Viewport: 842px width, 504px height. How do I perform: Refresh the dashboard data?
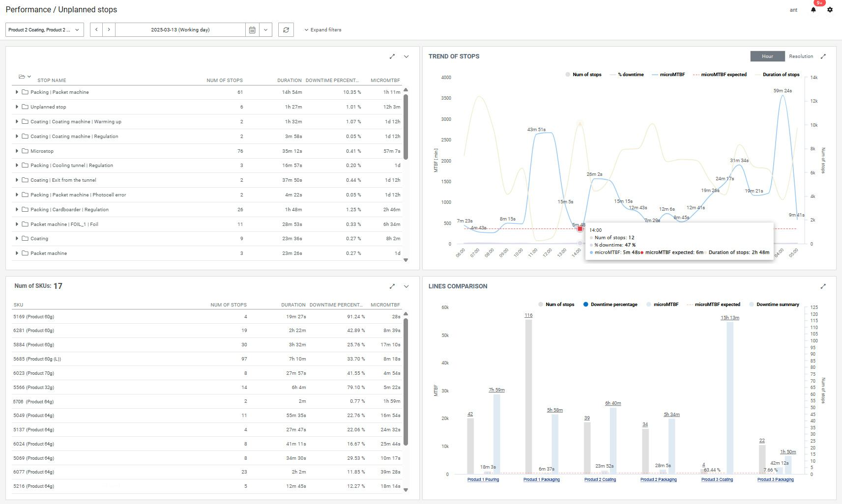286,30
